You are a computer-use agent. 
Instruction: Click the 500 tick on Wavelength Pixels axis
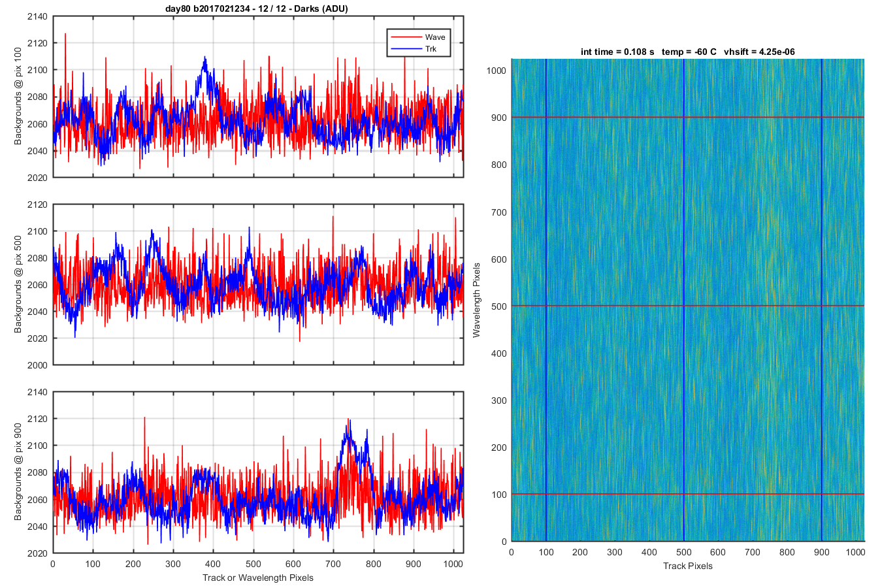click(499, 306)
